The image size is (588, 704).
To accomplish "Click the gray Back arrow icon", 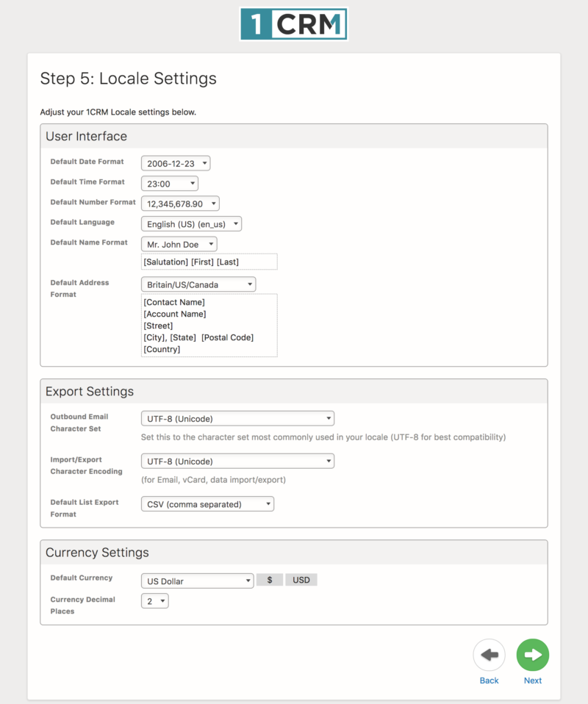I will coord(489,655).
